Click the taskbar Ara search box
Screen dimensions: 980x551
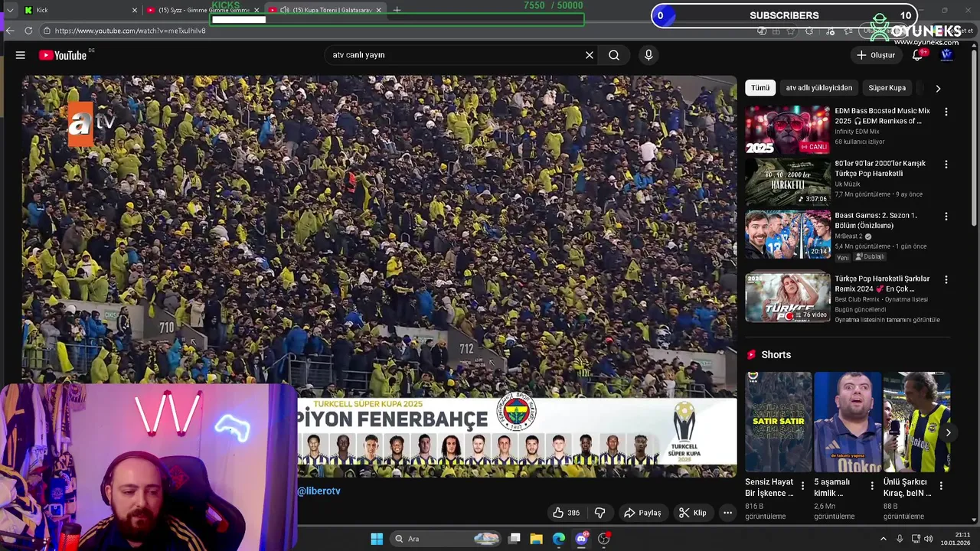(x=446, y=539)
